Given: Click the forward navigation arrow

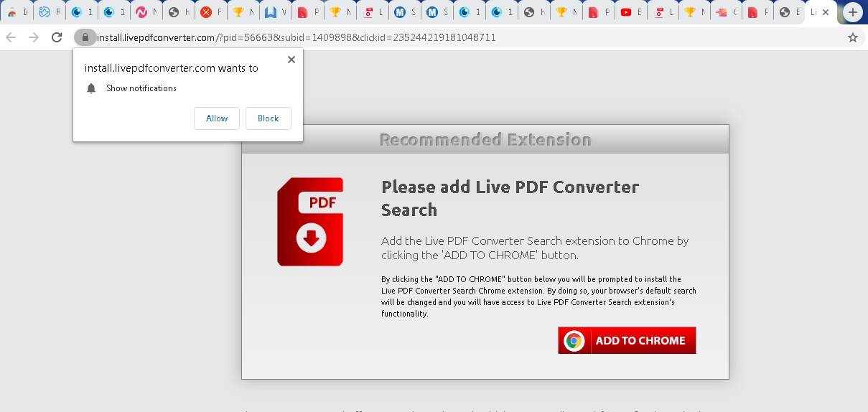Looking at the screenshot, I should (33, 37).
